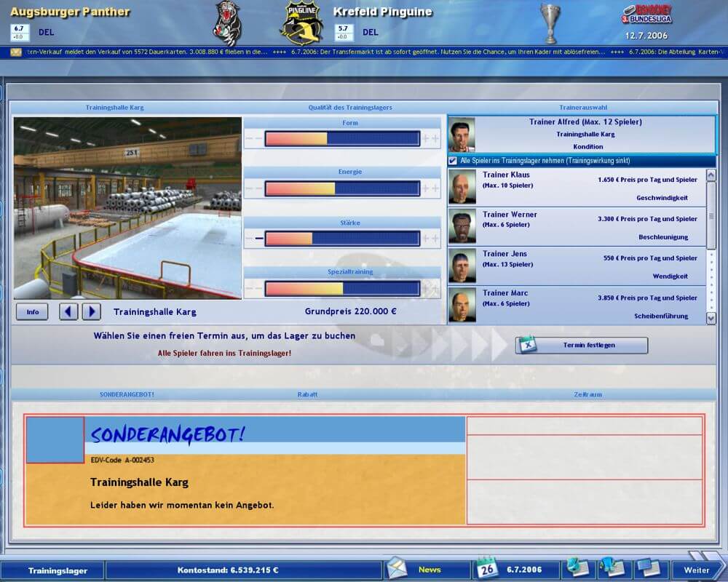Open the envelope icon beside the news ticker
728x582 pixels.
[16, 52]
